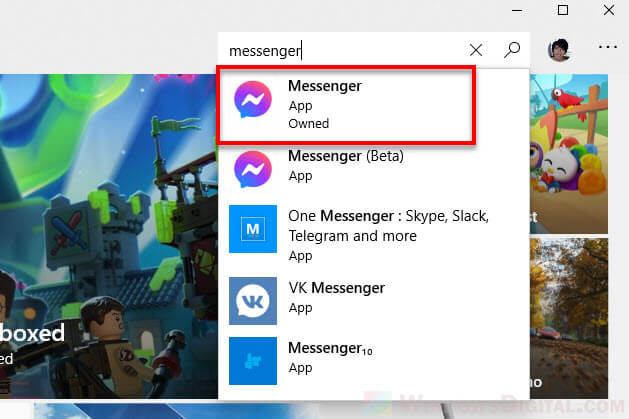Screen dimensions: 629x419
Task: Minimize the Microsoft Store window
Action: point(517,10)
